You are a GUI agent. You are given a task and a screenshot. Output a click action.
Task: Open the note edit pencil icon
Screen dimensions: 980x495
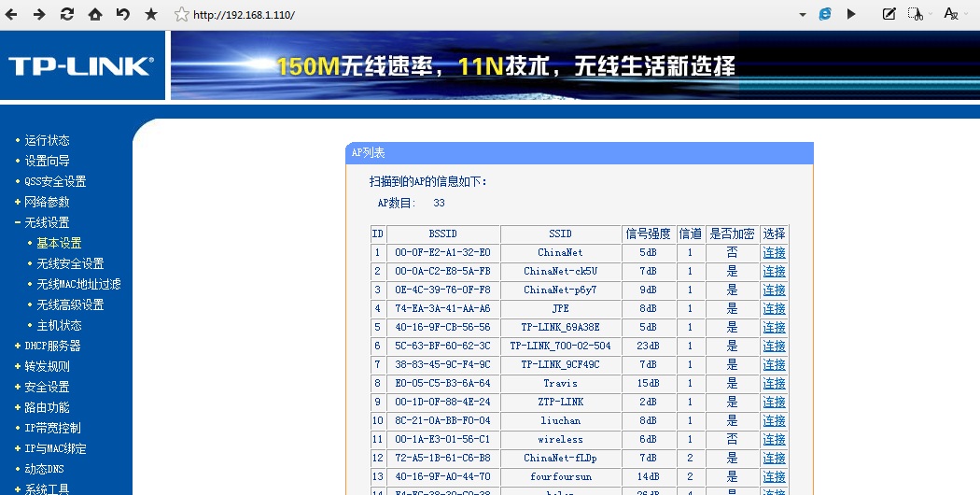889,14
